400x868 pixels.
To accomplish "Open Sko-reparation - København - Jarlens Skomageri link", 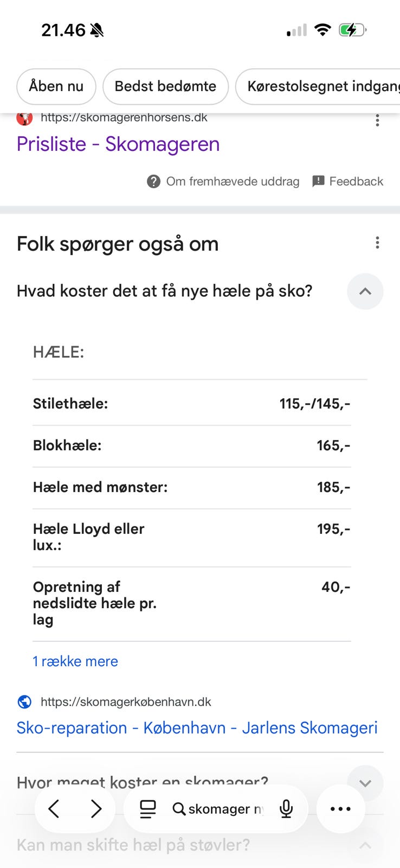I will (x=197, y=727).
